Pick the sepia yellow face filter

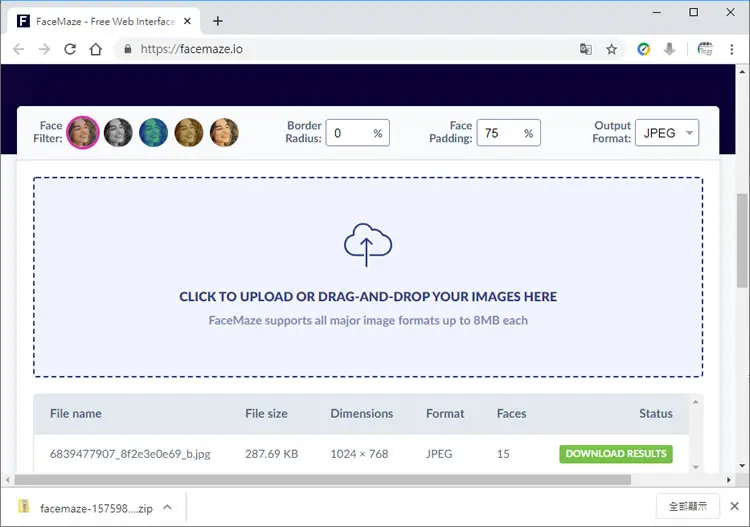click(189, 132)
